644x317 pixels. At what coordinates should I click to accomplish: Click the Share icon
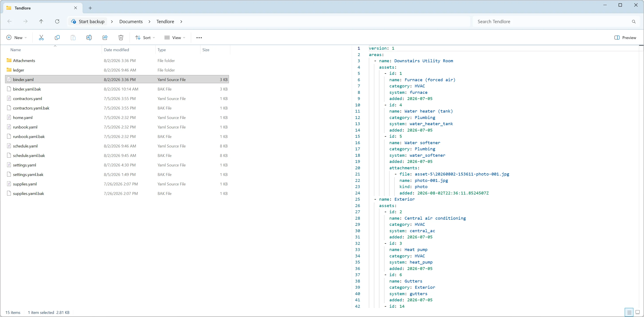click(x=105, y=38)
